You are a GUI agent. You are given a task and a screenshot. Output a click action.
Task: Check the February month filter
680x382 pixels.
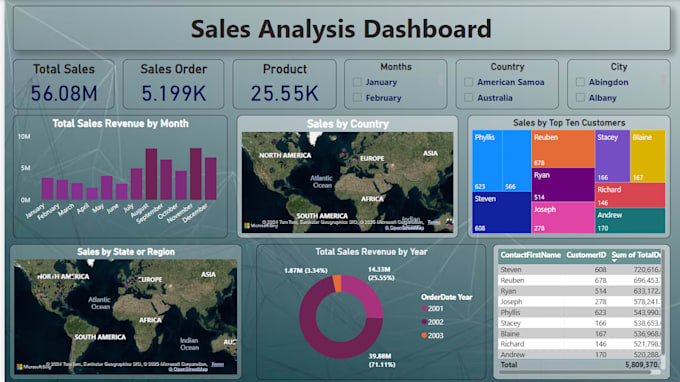pyautogui.click(x=357, y=98)
